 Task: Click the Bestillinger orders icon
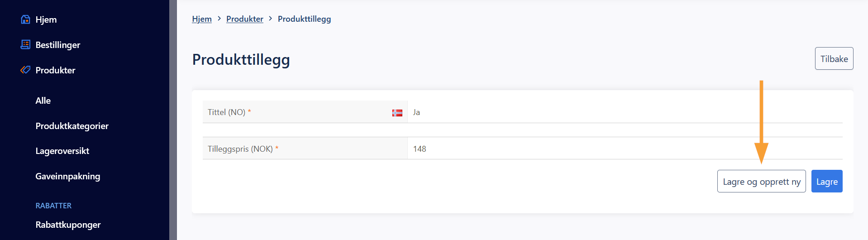(x=25, y=44)
